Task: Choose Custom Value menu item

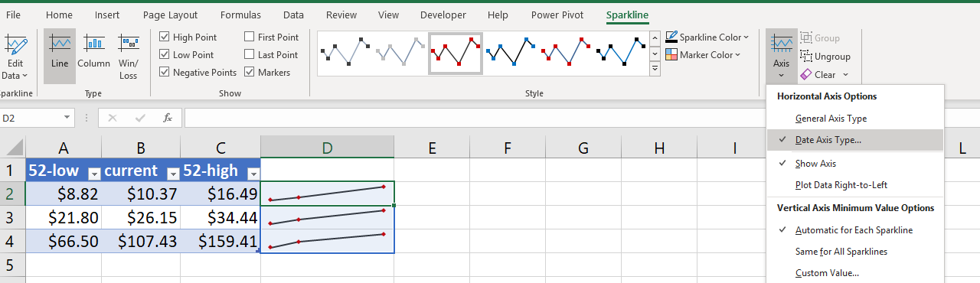Action: pyautogui.click(x=855, y=273)
